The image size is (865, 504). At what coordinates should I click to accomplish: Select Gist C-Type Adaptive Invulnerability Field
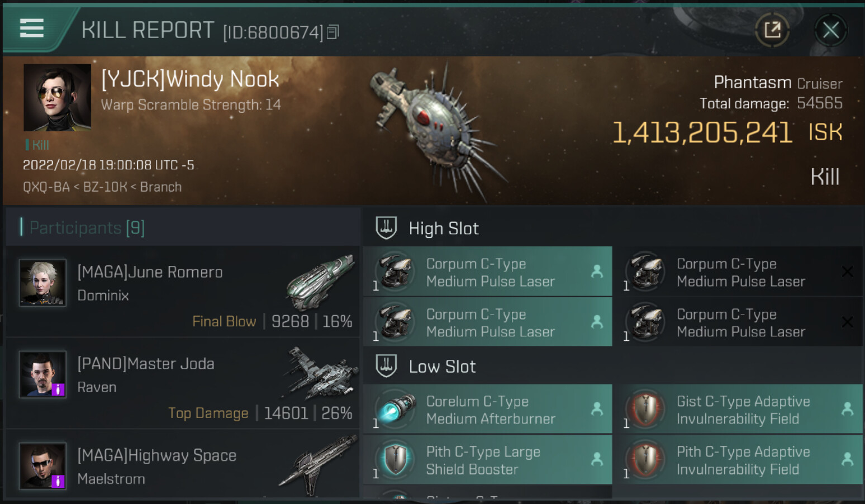738,410
